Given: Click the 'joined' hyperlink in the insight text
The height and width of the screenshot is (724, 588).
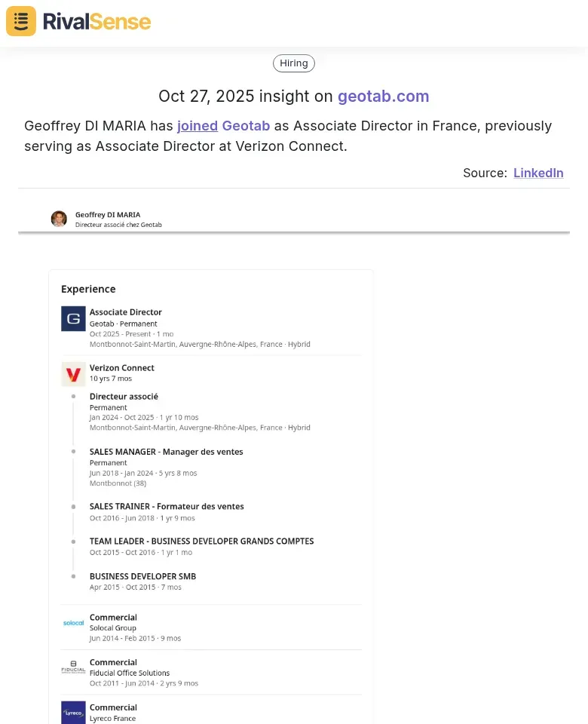Looking at the screenshot, I should tap(197, 126).
